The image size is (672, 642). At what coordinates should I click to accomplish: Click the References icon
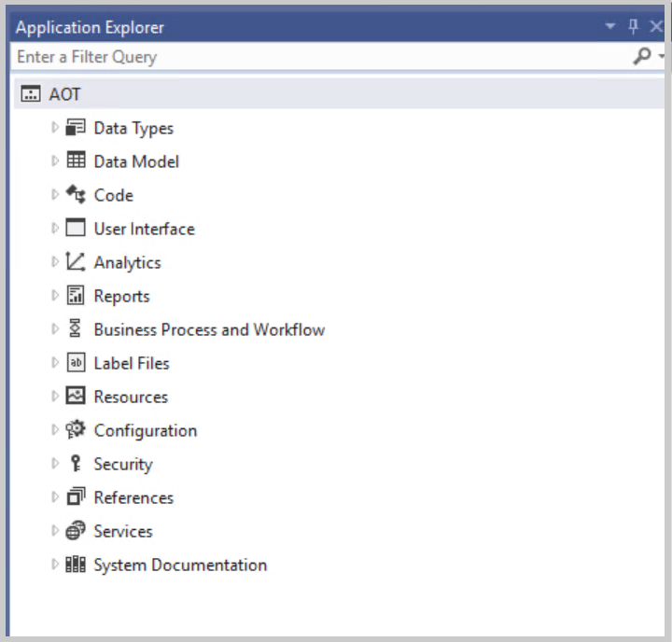click(x=76, y=496)
